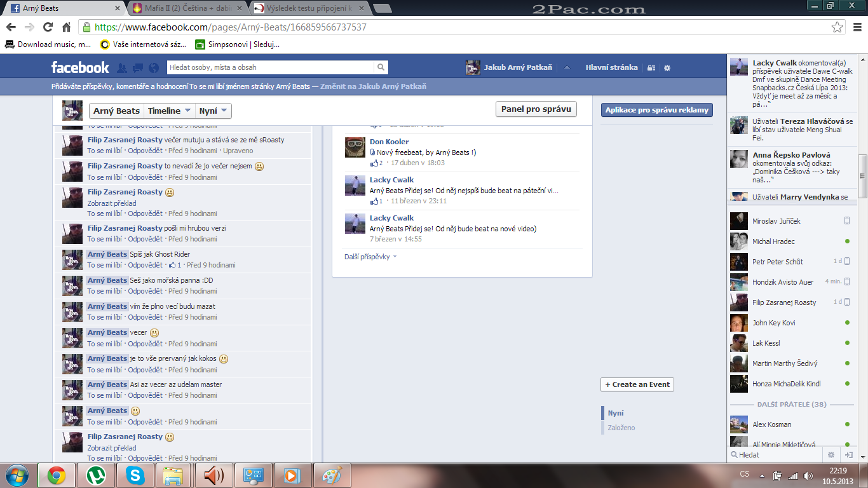Open Skype from the taskbar
Viewport: 868px width, 488px height.
click(135, 475)
